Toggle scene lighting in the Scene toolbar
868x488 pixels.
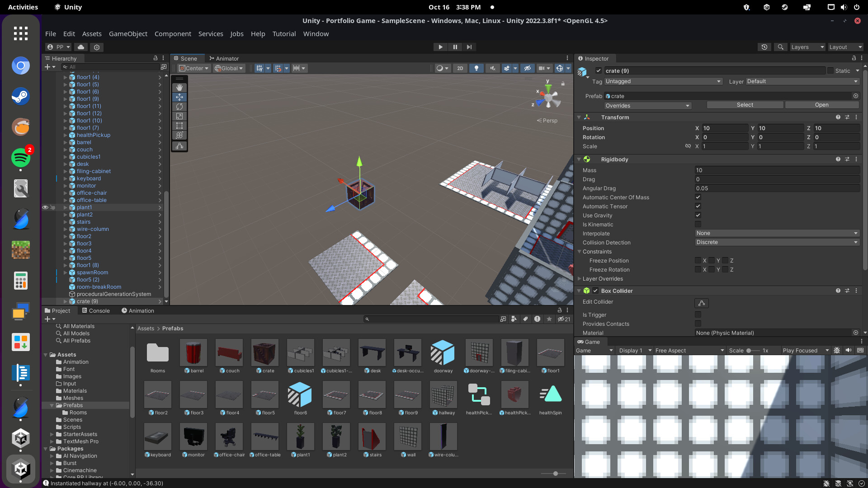click(476, 68)
